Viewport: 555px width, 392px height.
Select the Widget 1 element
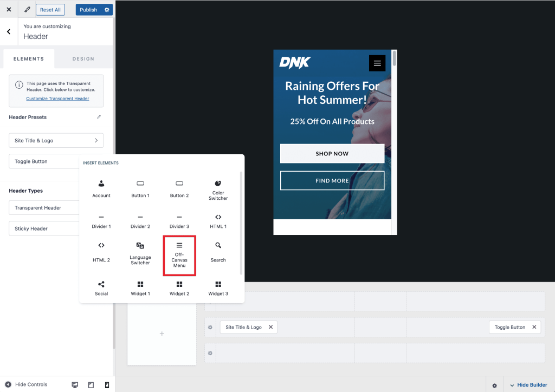point(140,286)
